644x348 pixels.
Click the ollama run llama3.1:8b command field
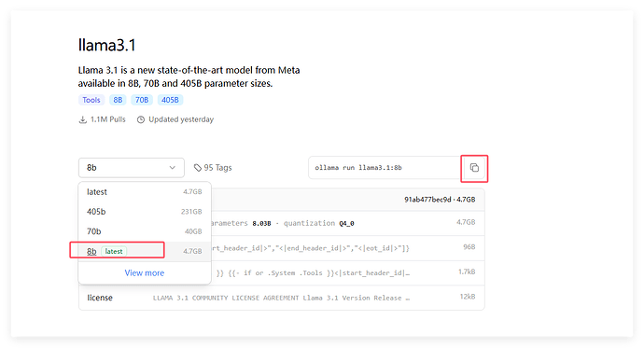click(385, 168)
